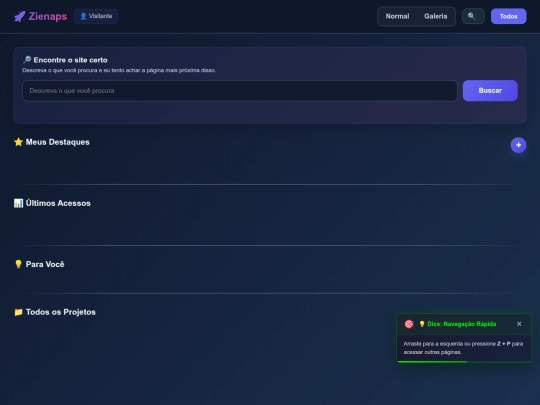Click the 'Encontre o site certo' heading
Screen dimensions: 540x405
[x=70, y=60]
